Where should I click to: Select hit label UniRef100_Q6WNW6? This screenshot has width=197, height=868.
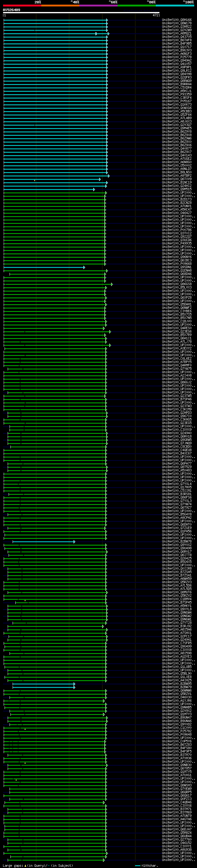[177, 690]
